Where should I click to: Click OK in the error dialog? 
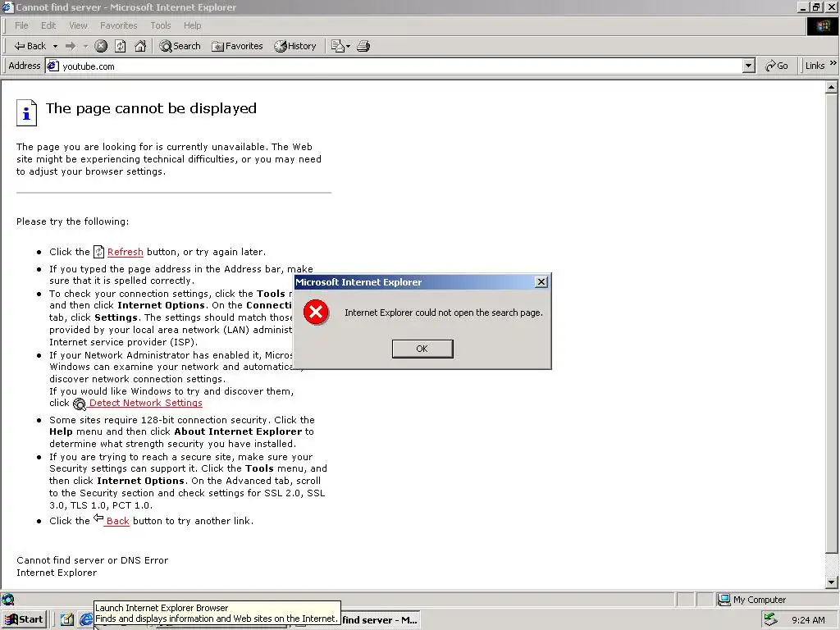[x=422, y=349]
